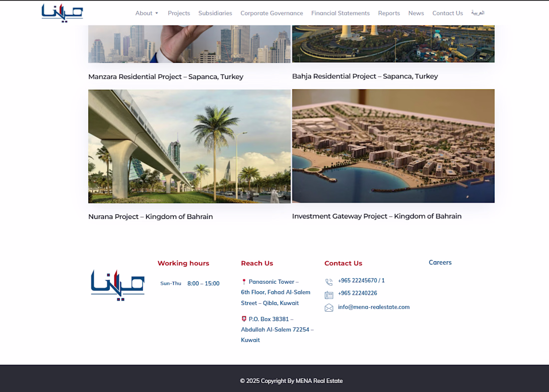The image size is (549, 392).
Task: Open the Investment Gateway Project title
Action: click(x=377, y=216)
